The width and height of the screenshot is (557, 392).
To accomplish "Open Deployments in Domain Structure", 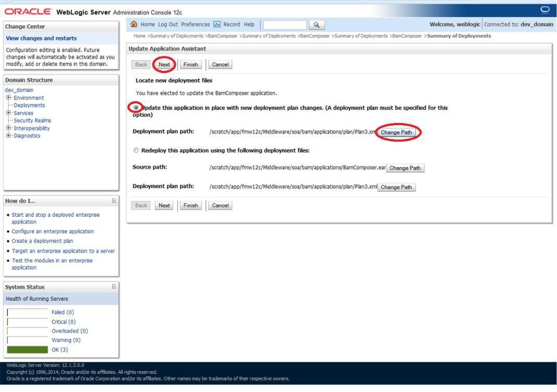I will [x=29, y=105].
